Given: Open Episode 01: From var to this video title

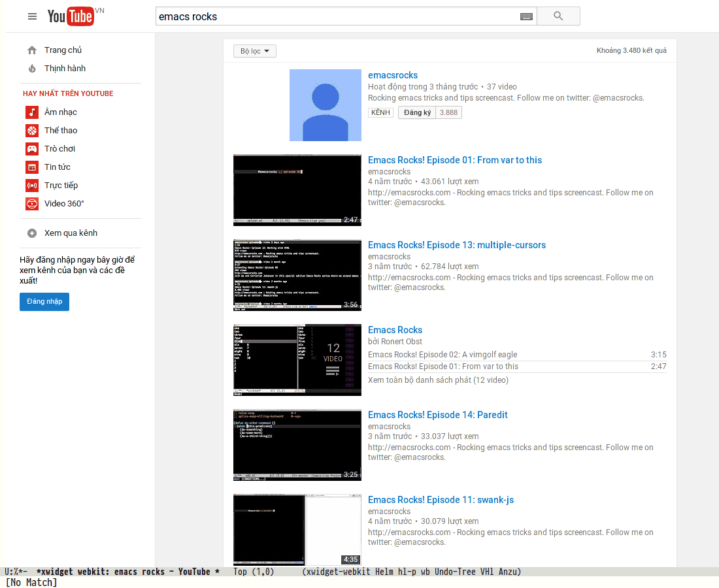Looking at the screenshot, I should pos(455,160).
